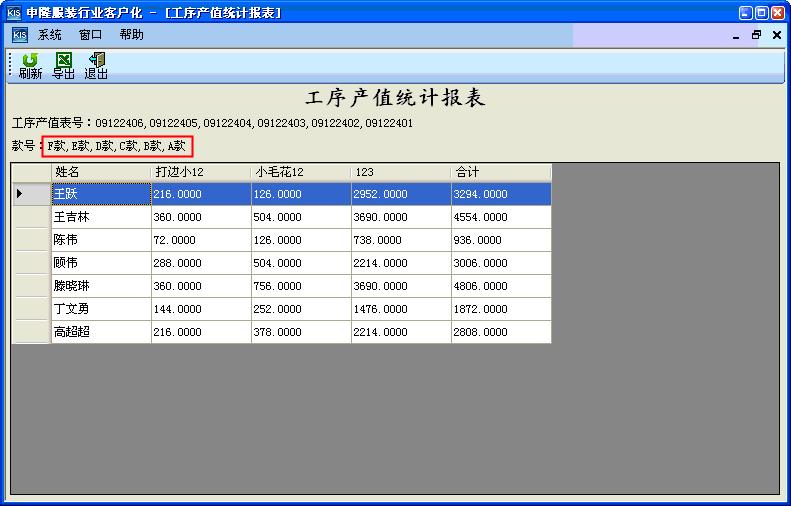The width and height of the screenshot is (791, 506).
Task: Click 丁文勇's 123 column value 1476.0000
Action: [401, 309]
